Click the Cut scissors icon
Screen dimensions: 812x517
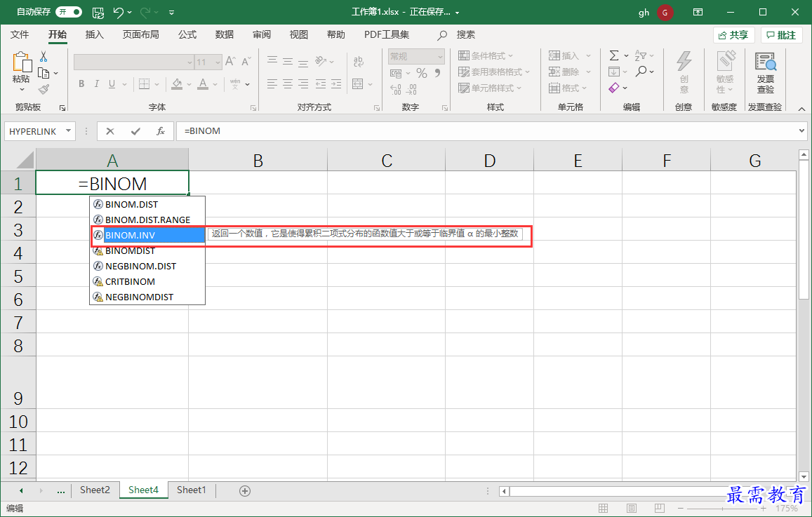[44, 56]
